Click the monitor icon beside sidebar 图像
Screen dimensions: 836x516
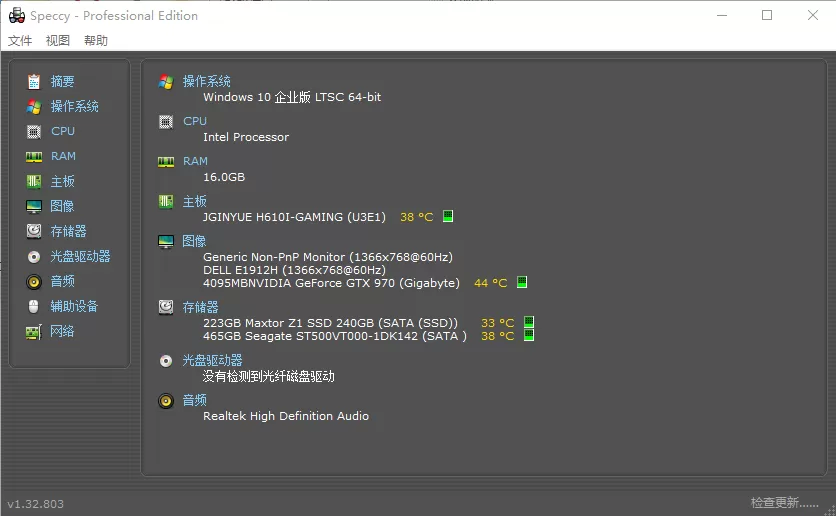(34, 206)
